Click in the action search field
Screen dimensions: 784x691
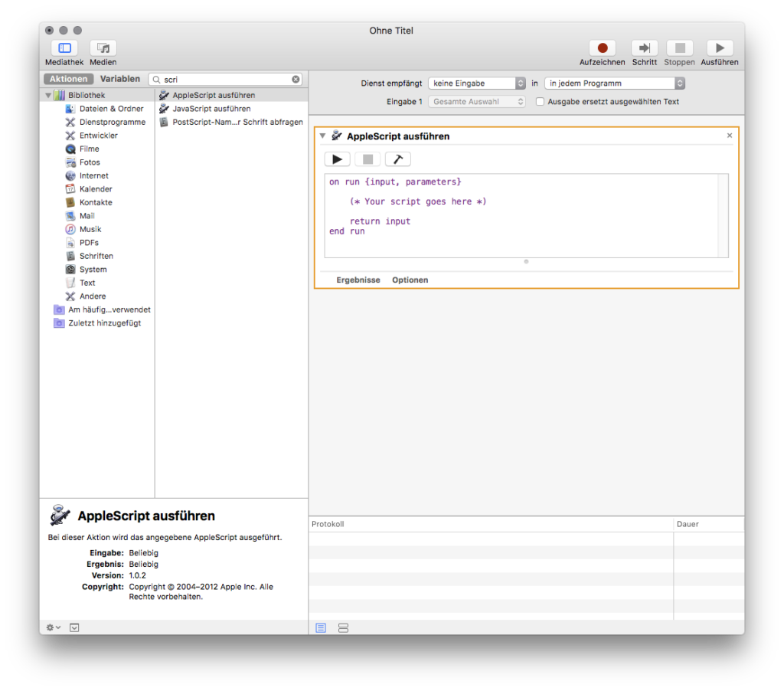[227, 79]
